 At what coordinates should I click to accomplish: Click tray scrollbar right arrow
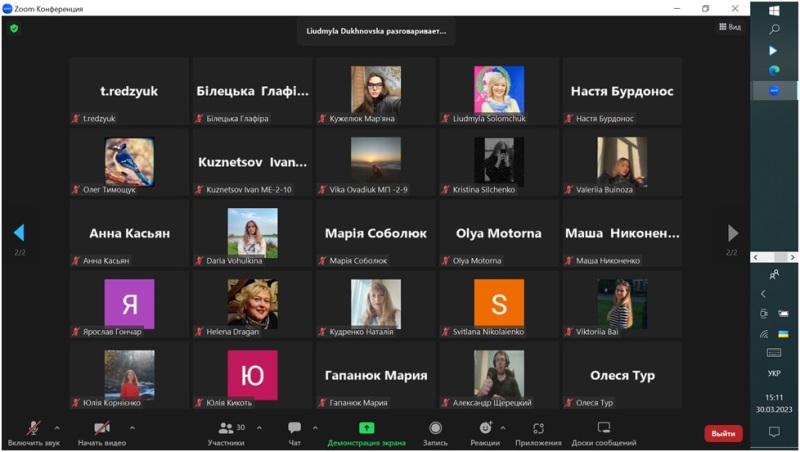point(792,257)
